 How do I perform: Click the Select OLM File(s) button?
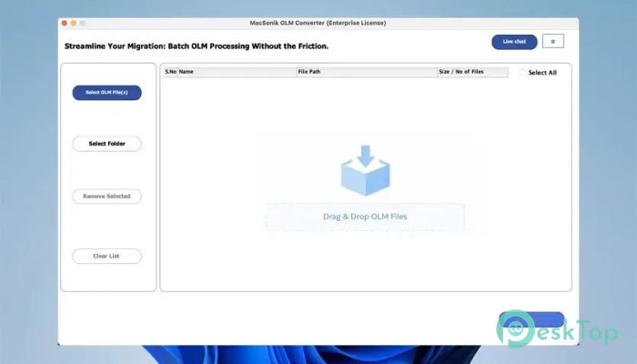(106, 93)
